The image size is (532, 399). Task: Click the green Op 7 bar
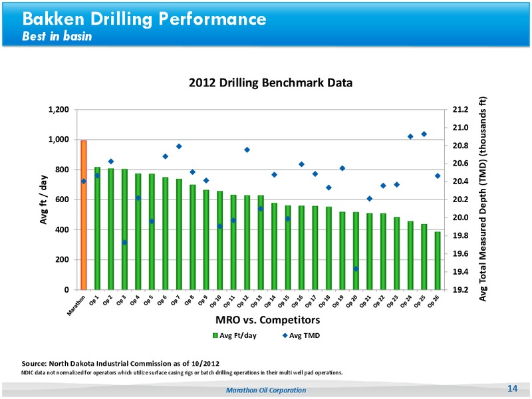point(179,234)
